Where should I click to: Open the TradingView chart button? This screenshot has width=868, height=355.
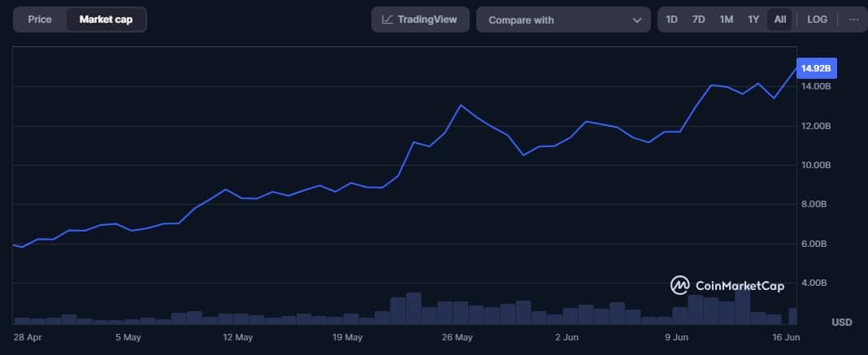pyautogui.click(x=420, y=20)
